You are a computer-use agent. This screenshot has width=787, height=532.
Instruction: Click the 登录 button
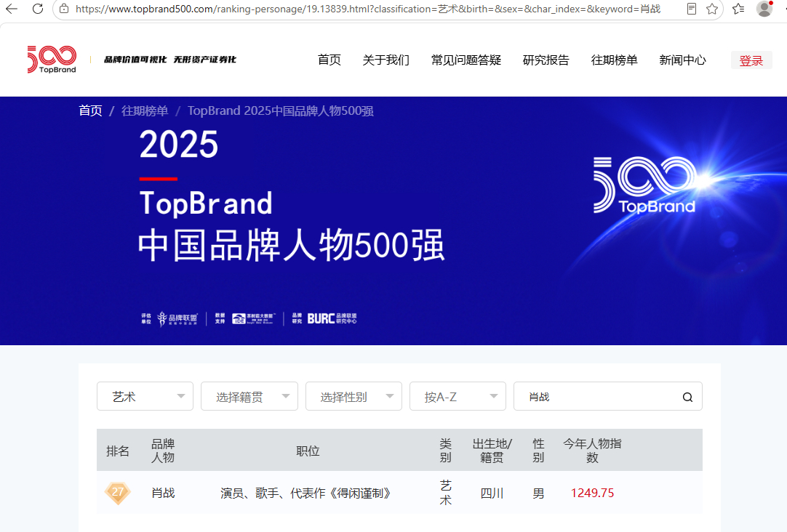751,60
